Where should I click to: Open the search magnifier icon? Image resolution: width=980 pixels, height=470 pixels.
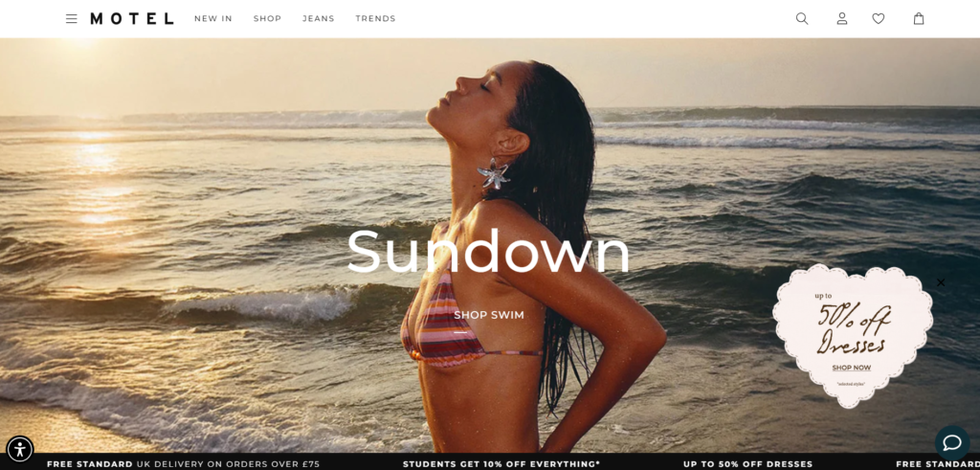(802, 19)
